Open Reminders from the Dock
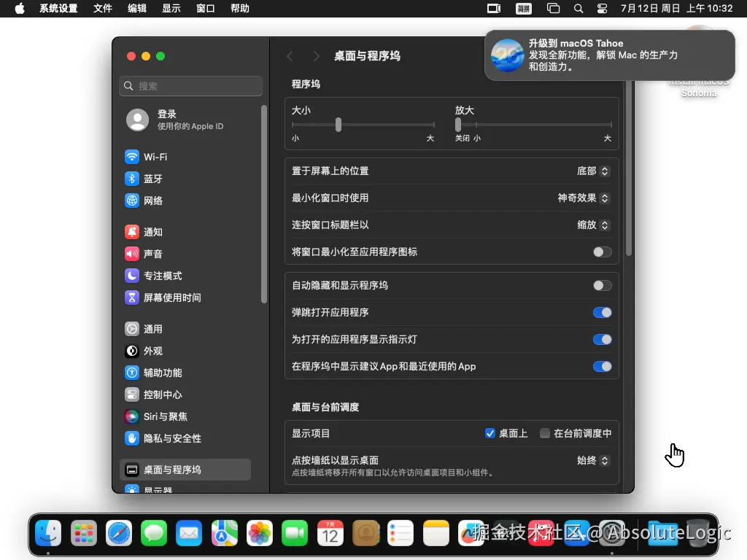The width and height of the screenshot is (747, 560). [400, 533]
